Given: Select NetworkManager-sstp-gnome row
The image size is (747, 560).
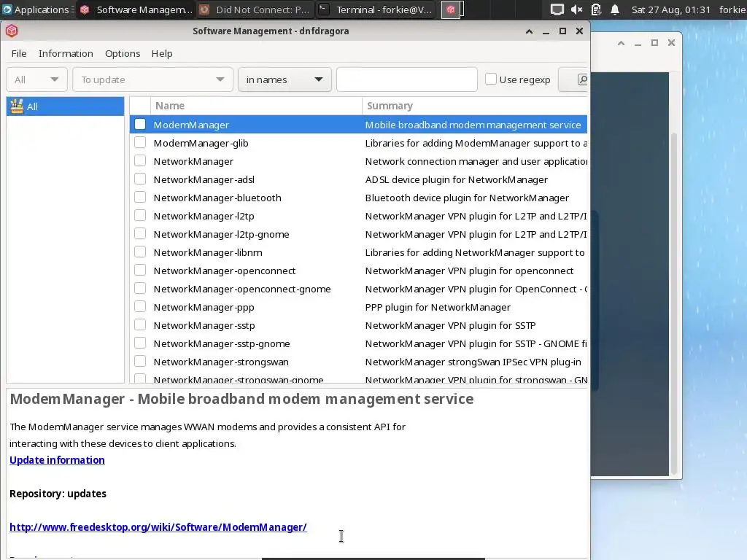Looking at the screenshot, I should click(x=358, y=343).
